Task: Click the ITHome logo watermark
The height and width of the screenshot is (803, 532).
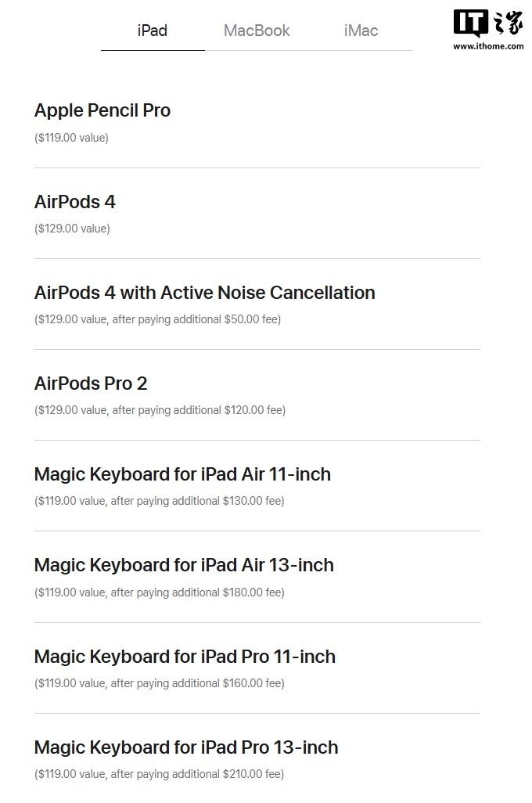Action: (x=488, y=23)
